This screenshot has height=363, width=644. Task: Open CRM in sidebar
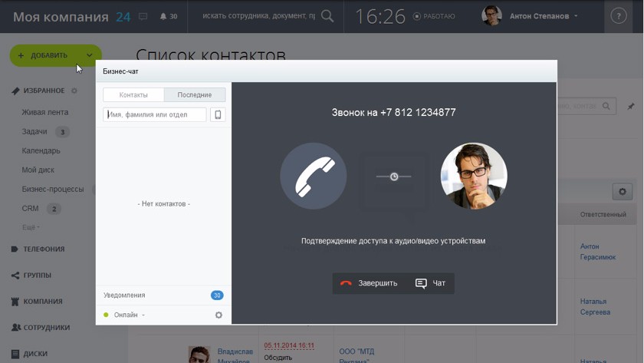coord(30,209)
